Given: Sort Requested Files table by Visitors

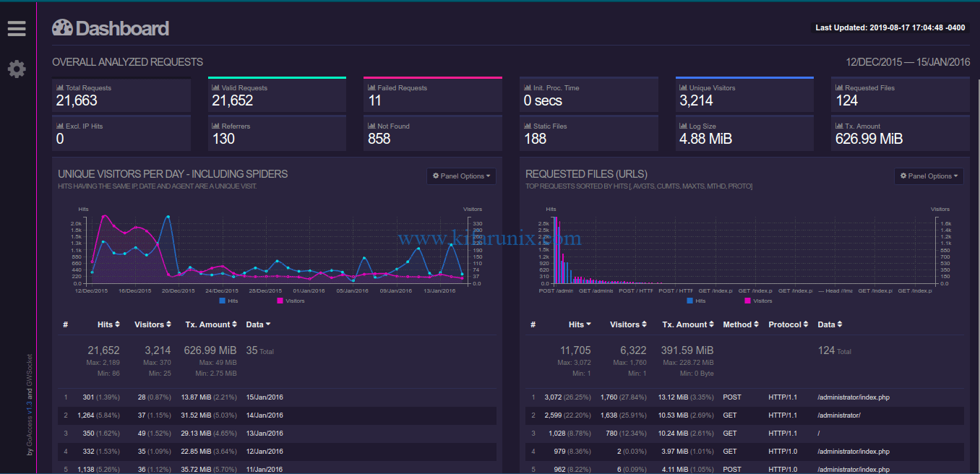Looking at the screenshot, I should (x=629, y=324).
